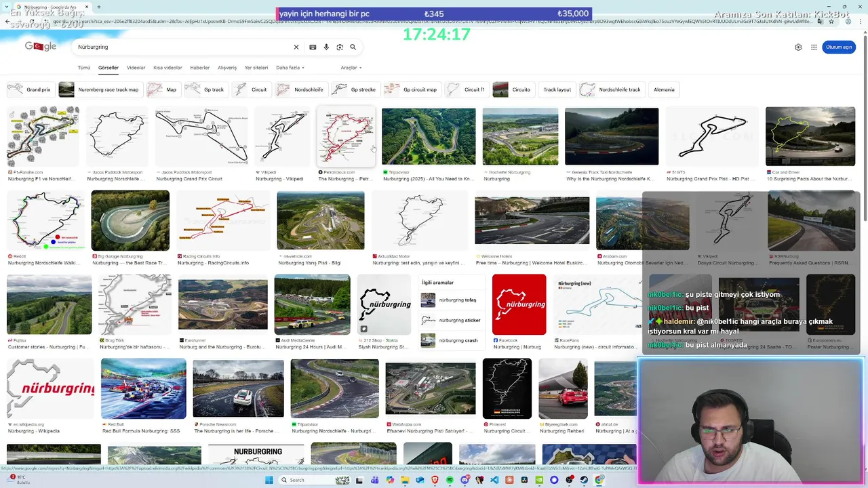This screenshot has height=488, width=868.
Task: Open the Google apps grid
Action: (x=814, y=47)
